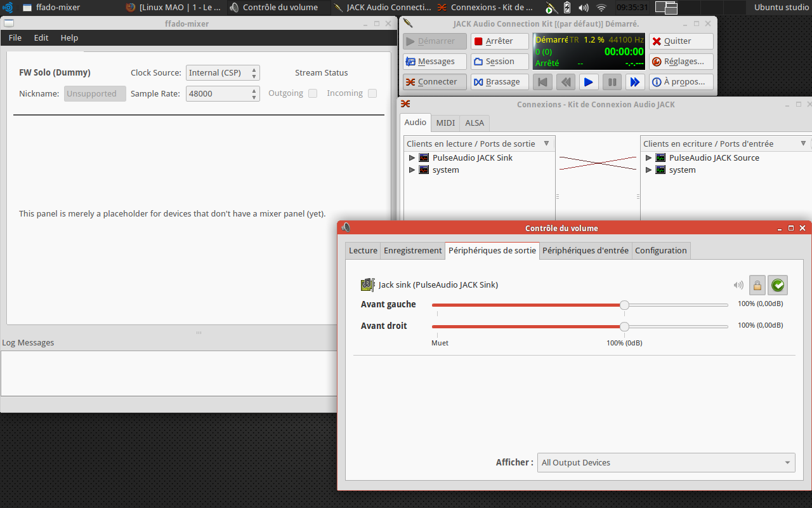Click the Ports d'entrée column sort arrow

pyautogui.click(x=804, y=144)
